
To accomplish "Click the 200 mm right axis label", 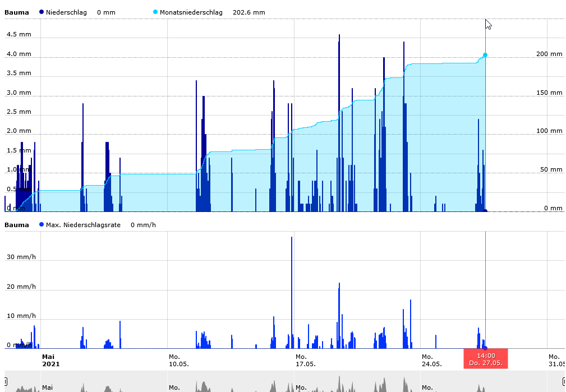I will 549,54.
